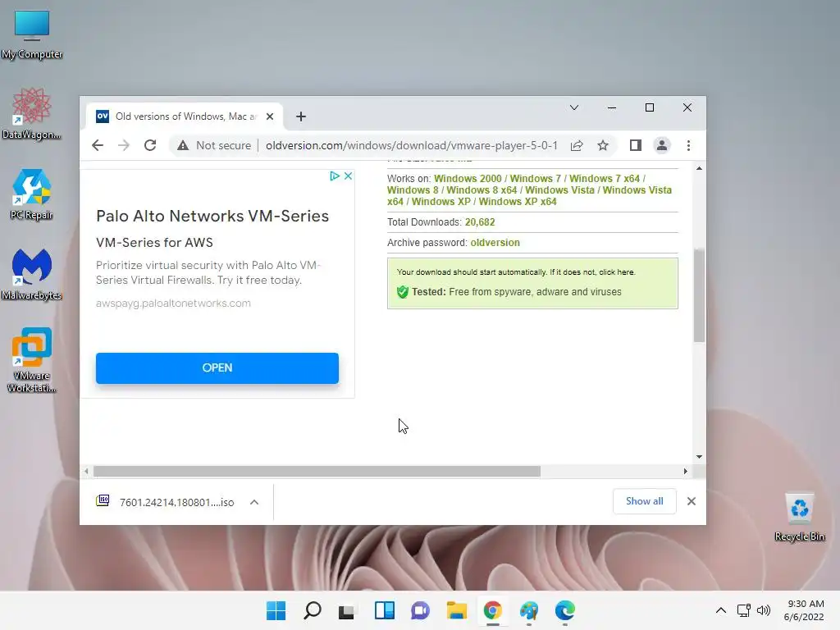Open Widgets on taskbar
Viewport: 840px width, 630px height.
(384, 610)
